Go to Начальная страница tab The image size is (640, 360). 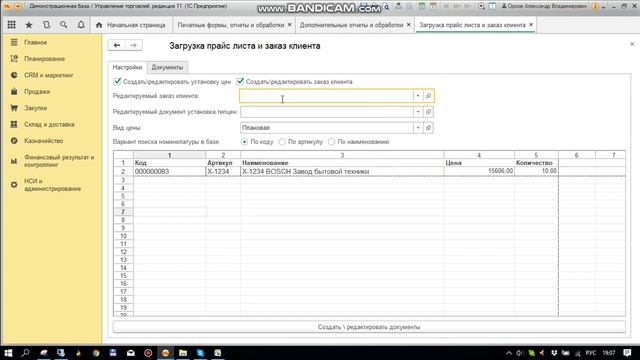pyautogui.click(x=131, y=25)
